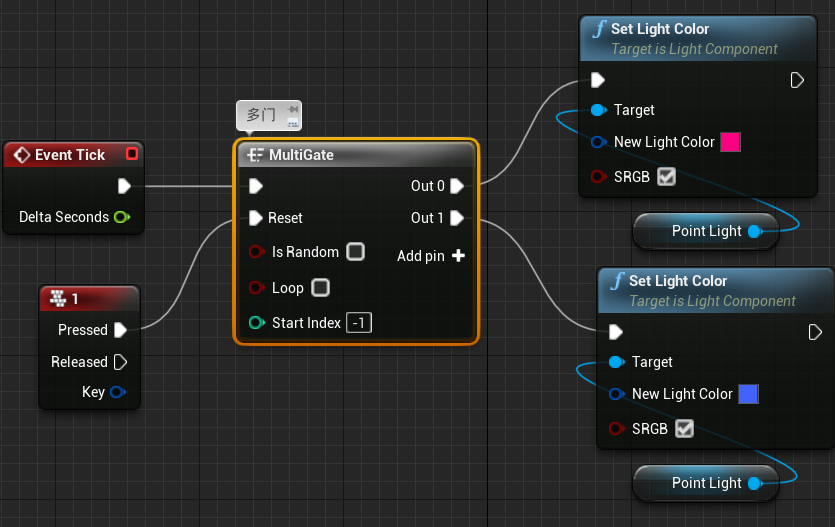
Task: Click the Is Random red input pin
Action: click(257, 252)
